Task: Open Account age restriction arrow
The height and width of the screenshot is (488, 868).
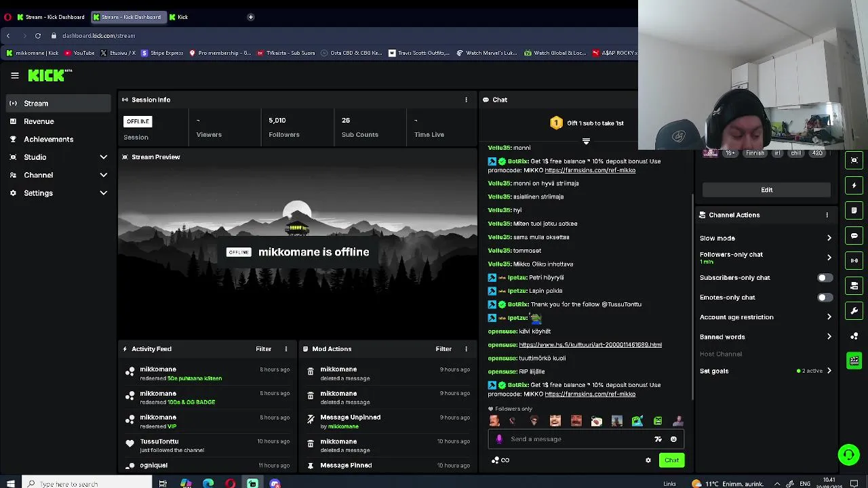Action: pyautogui.click(x=829, y=317)
